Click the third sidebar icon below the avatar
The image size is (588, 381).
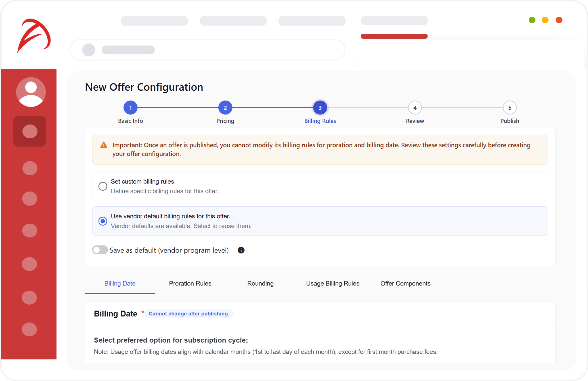coord(30,198)
